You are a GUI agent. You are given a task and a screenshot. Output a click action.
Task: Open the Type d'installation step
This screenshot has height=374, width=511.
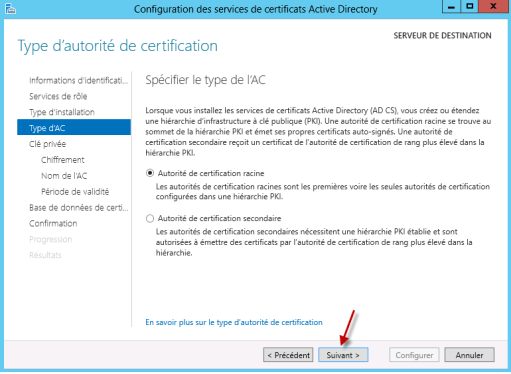(x=62, y=112)
